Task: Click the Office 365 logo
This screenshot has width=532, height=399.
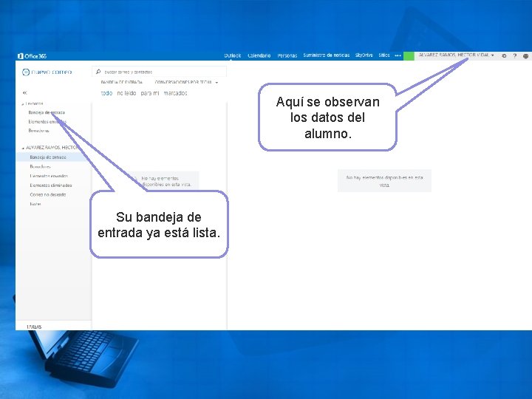Action: tap(32, 56)
